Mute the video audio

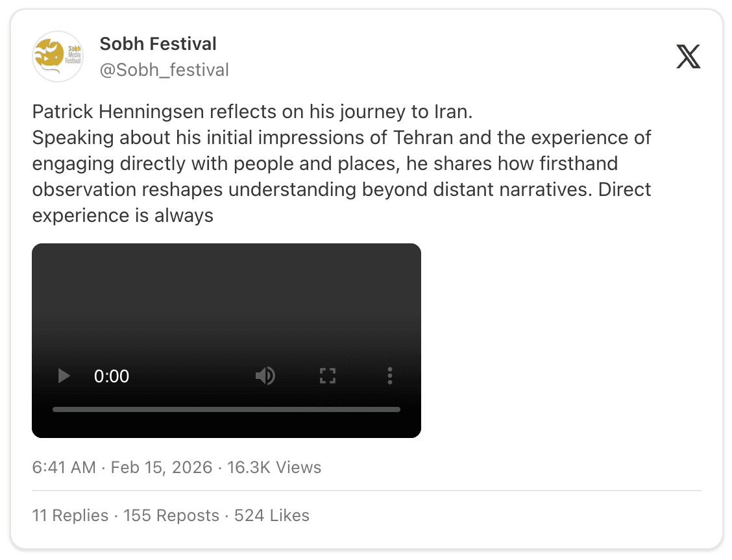click(x=265, y=376)
